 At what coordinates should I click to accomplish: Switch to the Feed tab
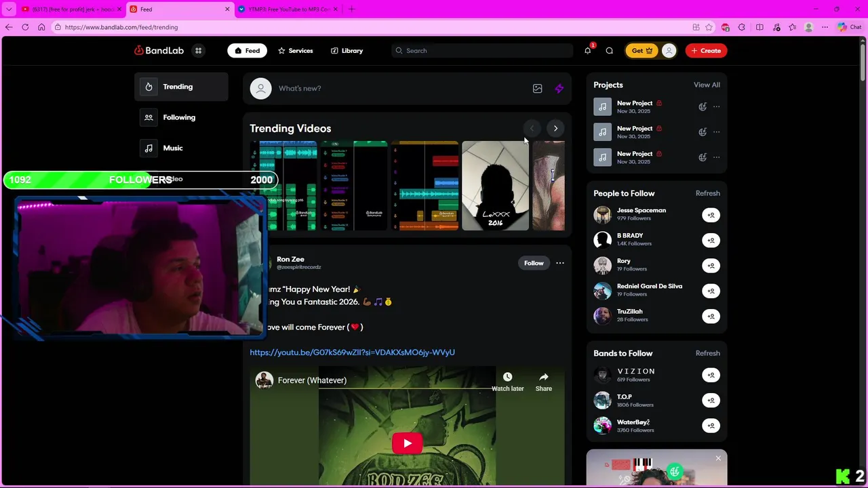pos(247,51)
